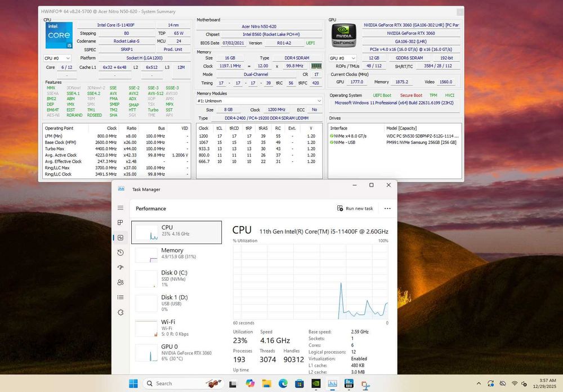Click the Task Manager title bar app icon
Viewport: 563px width, 392px height.
[x=122, y=188]
